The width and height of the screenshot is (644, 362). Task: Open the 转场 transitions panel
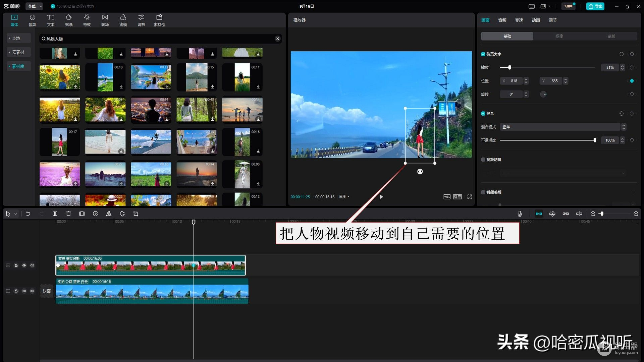[105, 20]
